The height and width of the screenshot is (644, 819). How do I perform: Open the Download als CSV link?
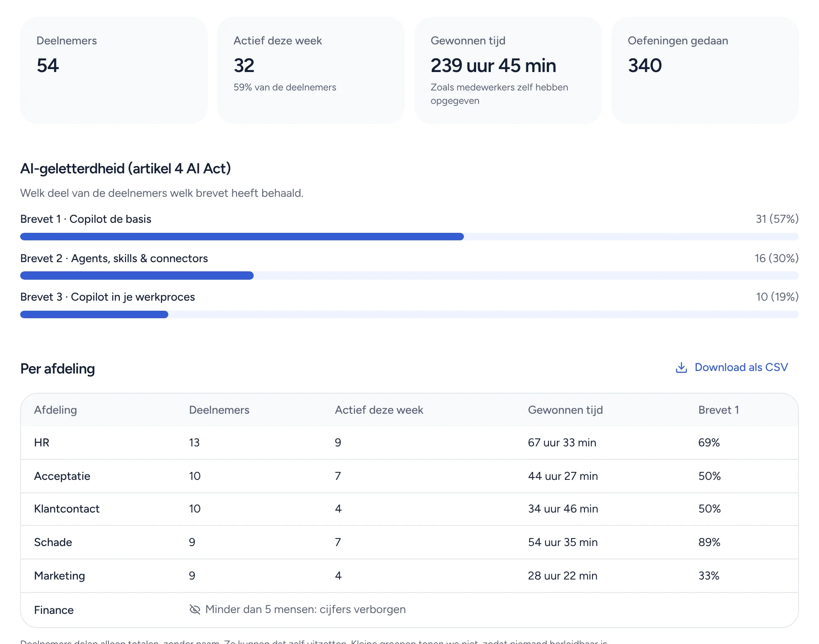coord(731,368)
